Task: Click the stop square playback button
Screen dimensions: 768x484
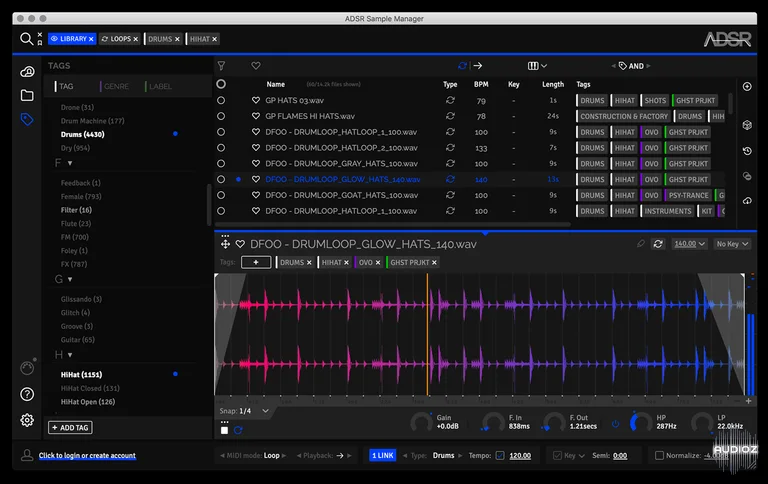Action: coord(224,430)
